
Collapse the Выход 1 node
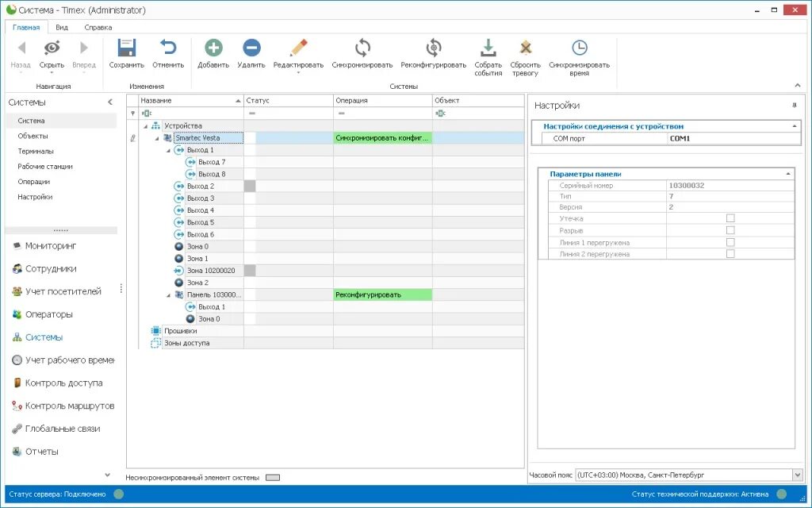pyautogui.click(x=168, y=150)
